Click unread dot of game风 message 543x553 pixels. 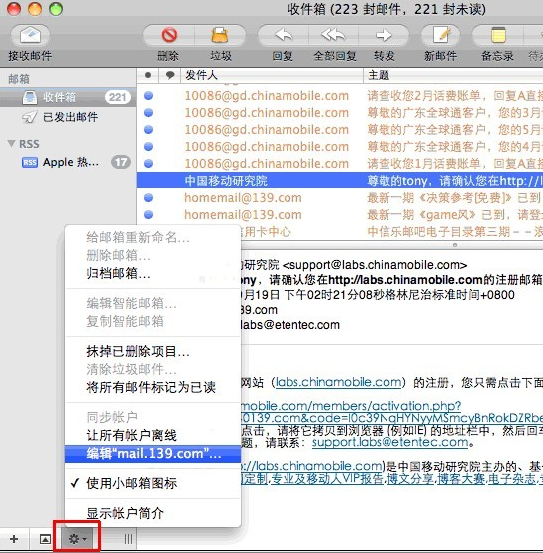(x=148, y=214)
